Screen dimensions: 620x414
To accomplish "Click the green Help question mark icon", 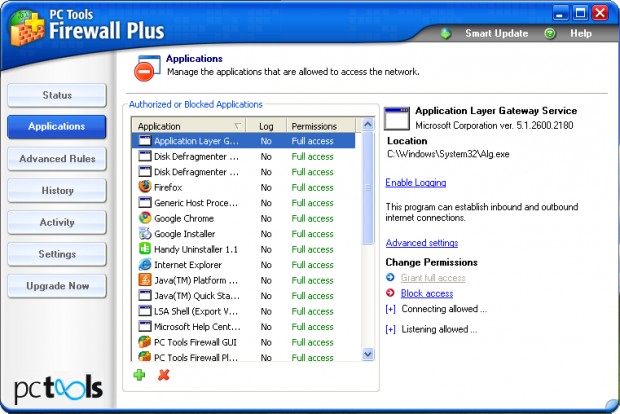I will tap(550, 34).
